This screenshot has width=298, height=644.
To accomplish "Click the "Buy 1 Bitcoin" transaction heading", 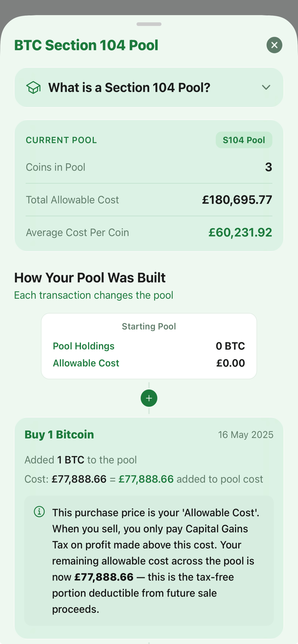I will (59, 435).
